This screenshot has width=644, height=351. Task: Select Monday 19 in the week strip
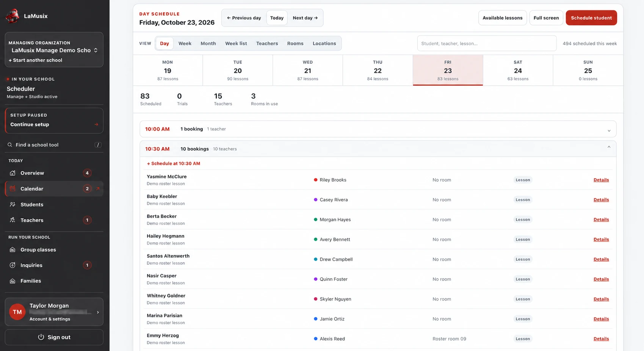[x=168, y=71]
